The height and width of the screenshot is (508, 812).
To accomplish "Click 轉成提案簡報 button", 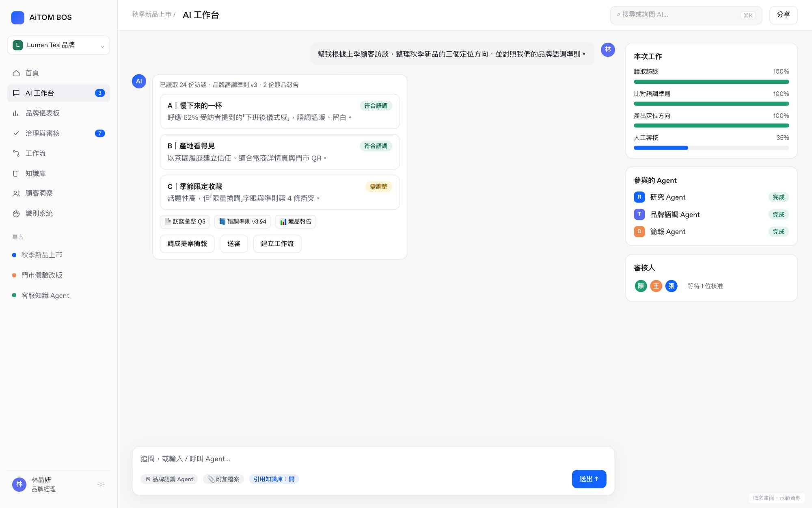I will point(187,244).
